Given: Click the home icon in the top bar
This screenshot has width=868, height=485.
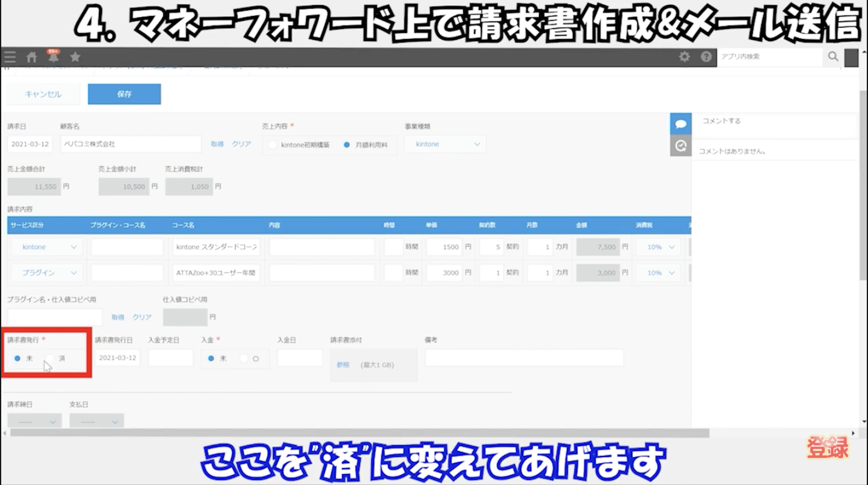Looking at the screenshot, I should click(32, 57).
